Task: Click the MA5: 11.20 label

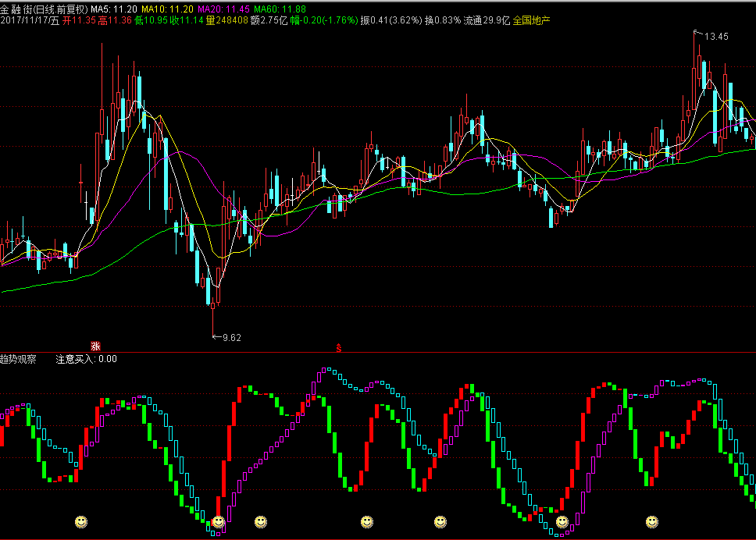Action: tap(114, 9)
